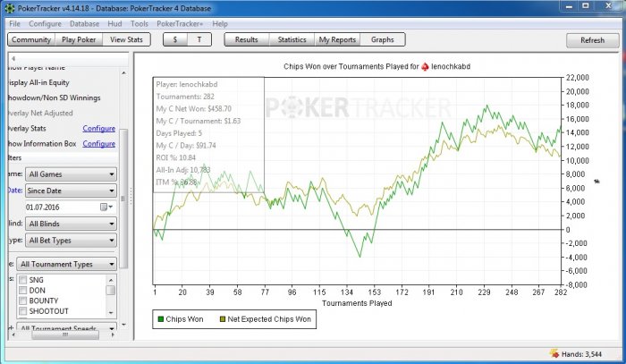Open the Results view
626x364 pixels.
point(246,39)
